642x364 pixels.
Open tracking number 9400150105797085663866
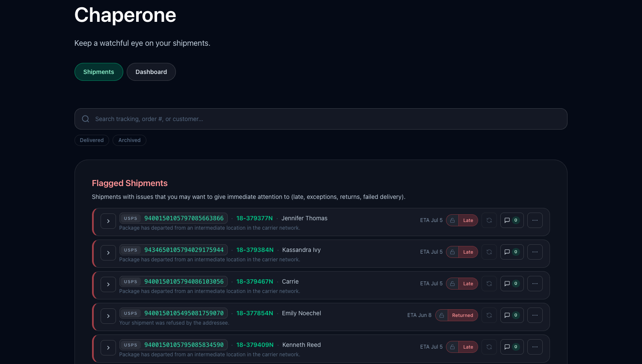point(184,218)
